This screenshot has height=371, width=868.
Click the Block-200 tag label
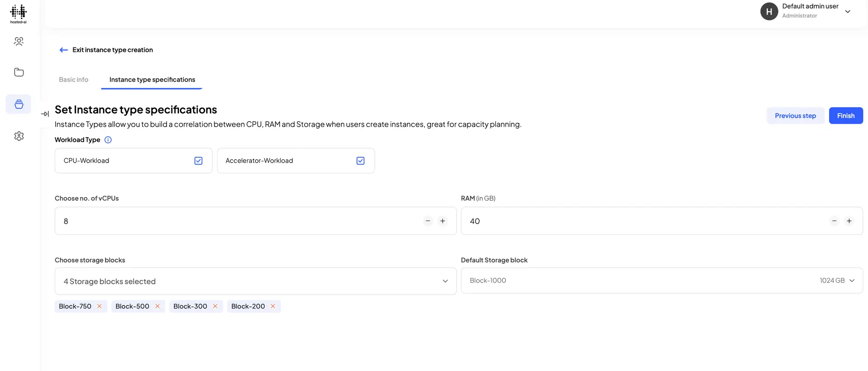coord(248,306)
